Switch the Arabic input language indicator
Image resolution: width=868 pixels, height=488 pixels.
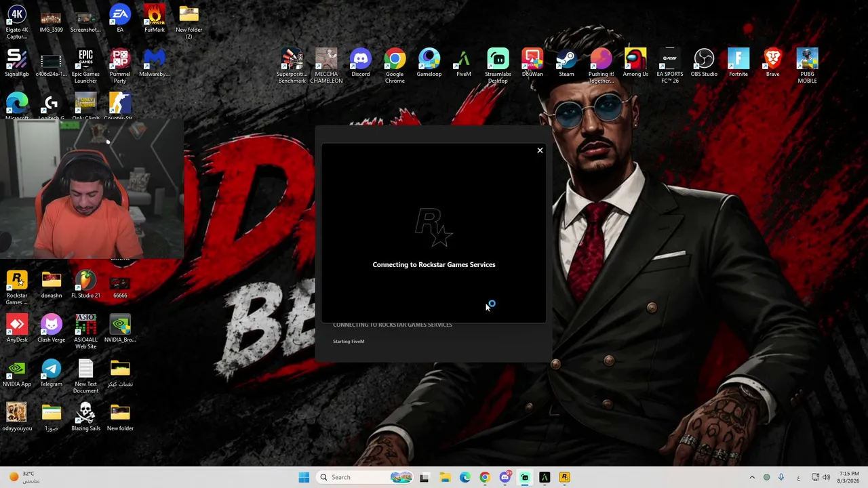798,477
